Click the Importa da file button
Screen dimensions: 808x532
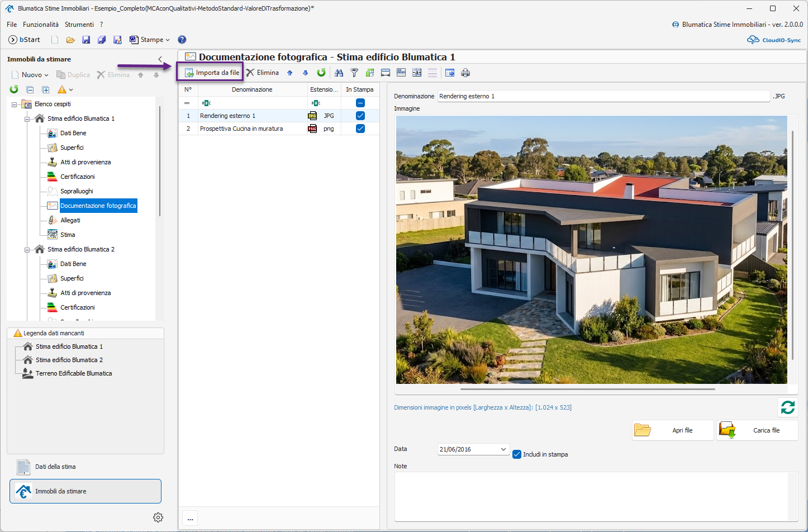212,73
